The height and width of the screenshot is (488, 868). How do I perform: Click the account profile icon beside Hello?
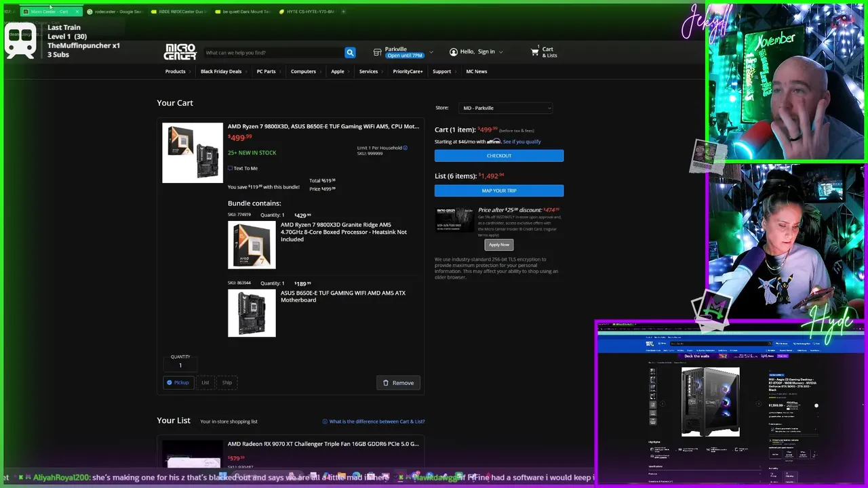(453, 52)
